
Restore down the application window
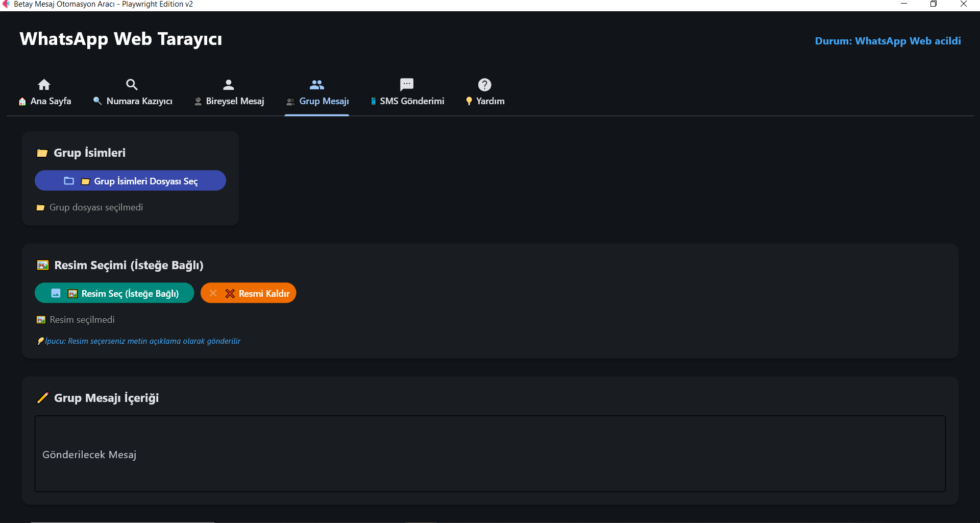click(x=934, y=4)
